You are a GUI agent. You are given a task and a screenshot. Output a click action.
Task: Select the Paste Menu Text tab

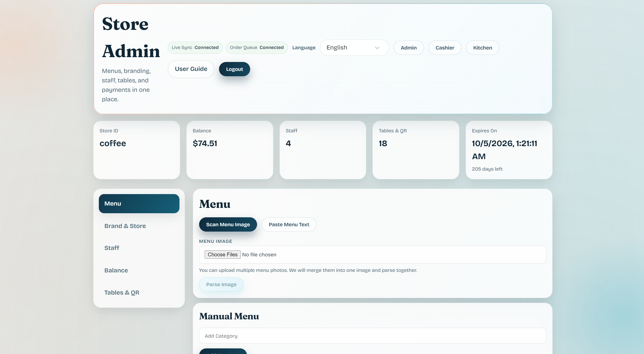tap(289, 224)
